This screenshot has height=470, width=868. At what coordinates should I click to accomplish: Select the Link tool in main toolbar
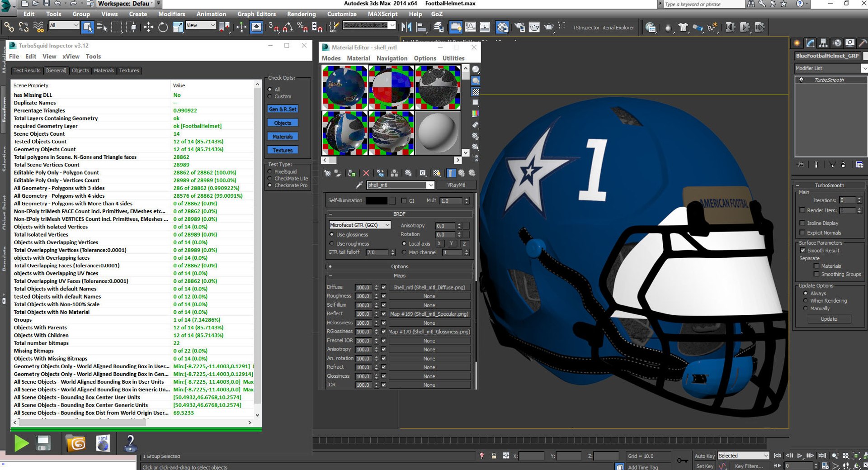point(9,27)
